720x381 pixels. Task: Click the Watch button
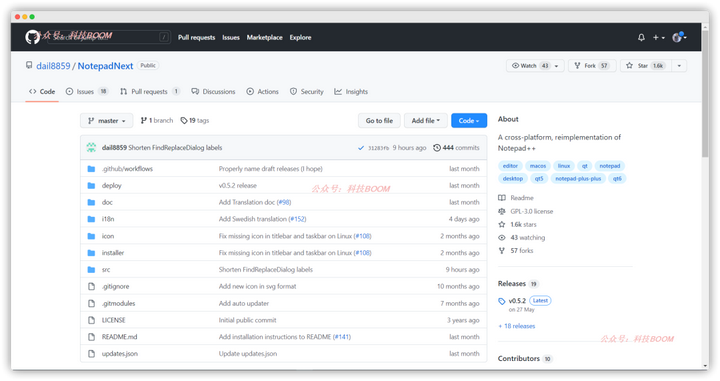[530, 66]
